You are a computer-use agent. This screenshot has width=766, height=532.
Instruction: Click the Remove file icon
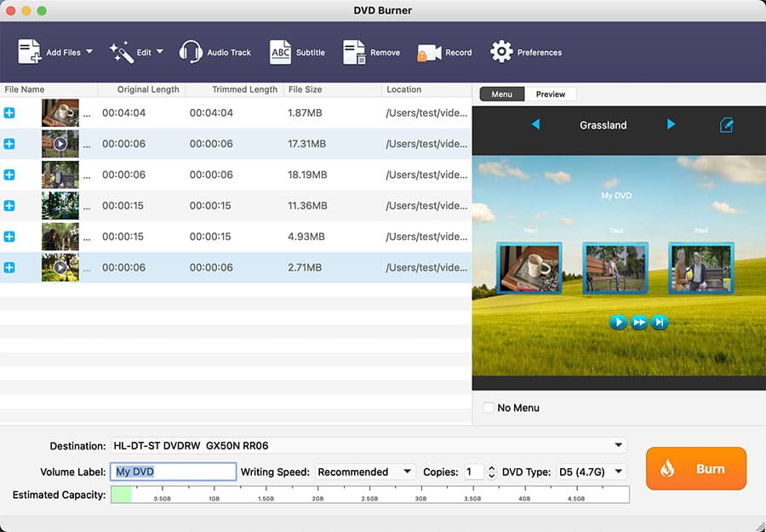[354, 52]
